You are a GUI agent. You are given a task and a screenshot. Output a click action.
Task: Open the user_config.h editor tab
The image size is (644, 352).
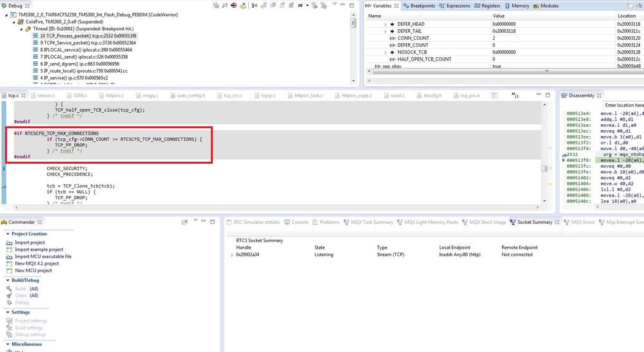188,95
